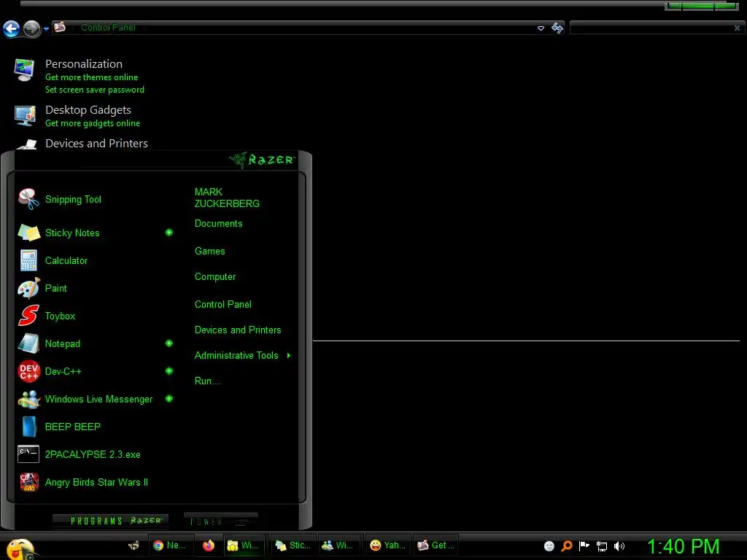
Task: Select Devices and Printers in Start menu
Action: pyautogui.click(x=238, y=330)
